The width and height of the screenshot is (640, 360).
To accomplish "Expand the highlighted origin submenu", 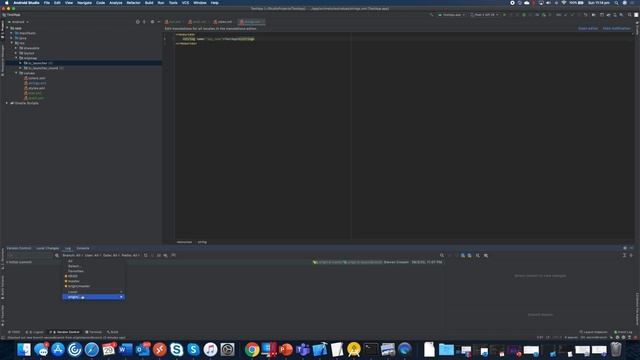I will click(x=93, y=297).
